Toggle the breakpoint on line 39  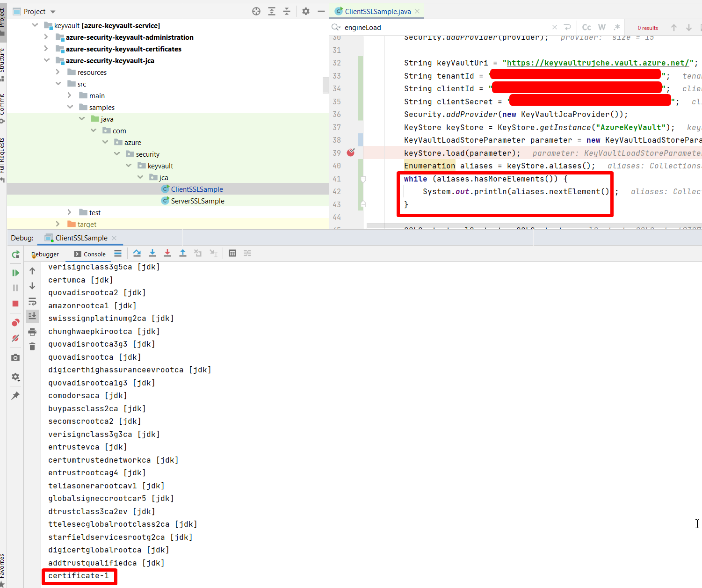point(351,152)
